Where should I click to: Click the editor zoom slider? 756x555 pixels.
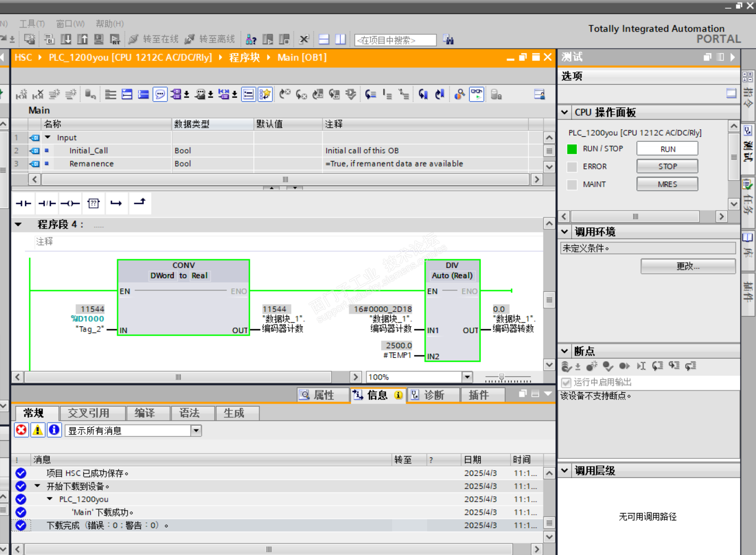click(x=502, y=377)
